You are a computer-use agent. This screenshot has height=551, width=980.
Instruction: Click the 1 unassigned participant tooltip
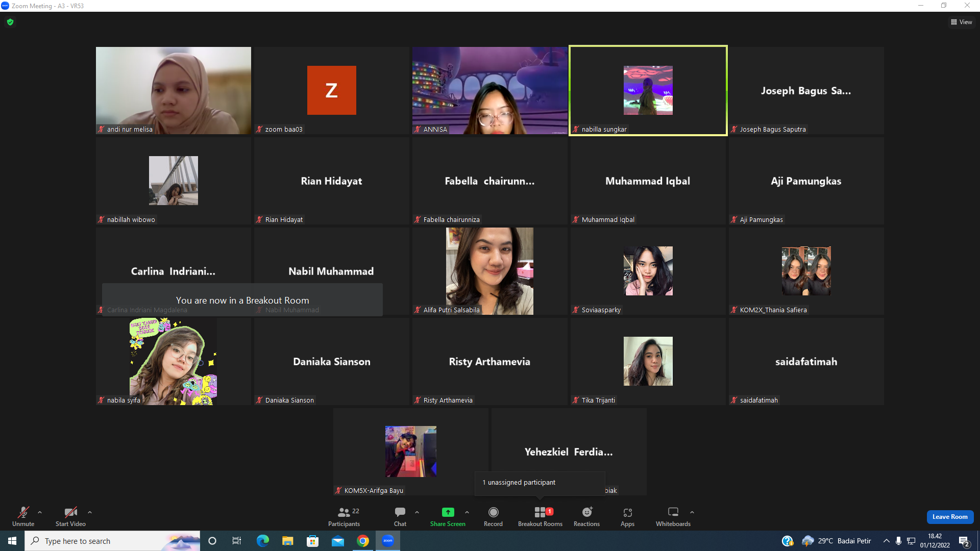tap(540, 483)
